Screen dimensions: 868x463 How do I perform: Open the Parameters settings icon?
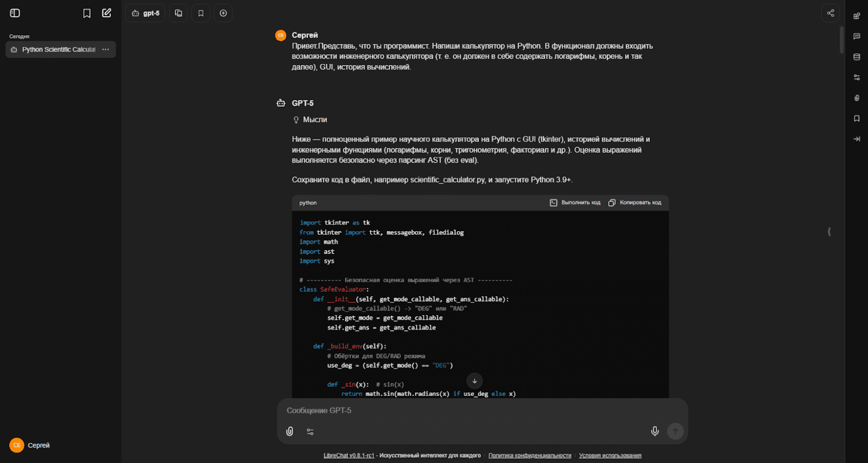[x=856, y=77]
